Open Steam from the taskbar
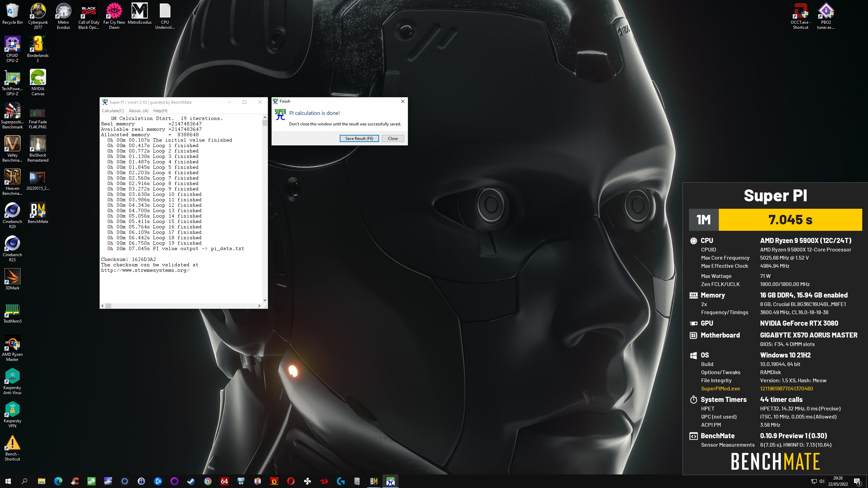The width and height of the screenshot is (868, 488). (x=191, y=481)
